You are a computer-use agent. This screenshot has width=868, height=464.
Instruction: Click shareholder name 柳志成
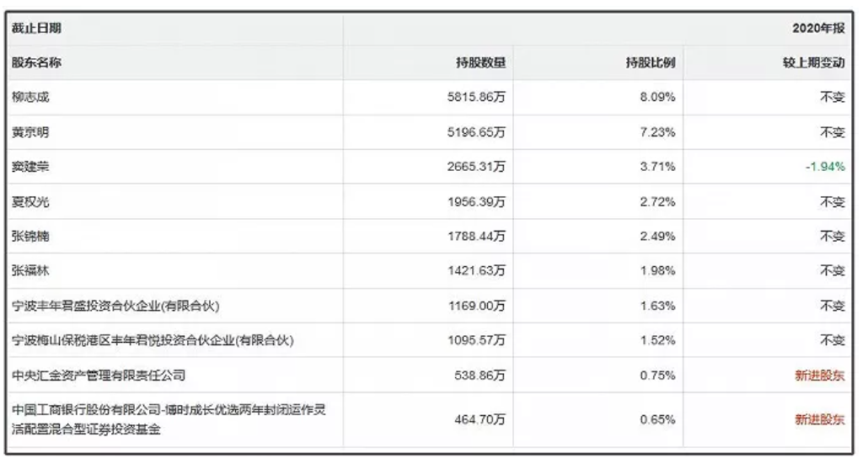click(30, 97)
